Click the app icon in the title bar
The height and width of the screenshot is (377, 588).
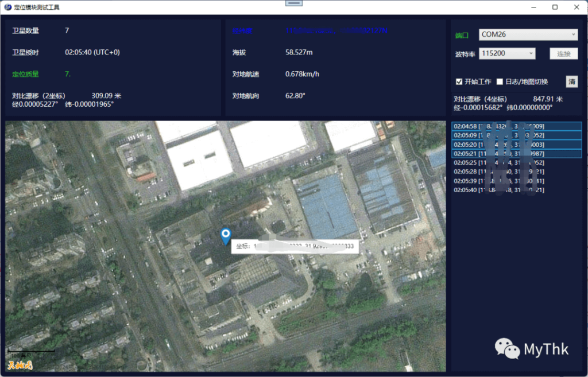pyautogui.click(x=7, y=7)
